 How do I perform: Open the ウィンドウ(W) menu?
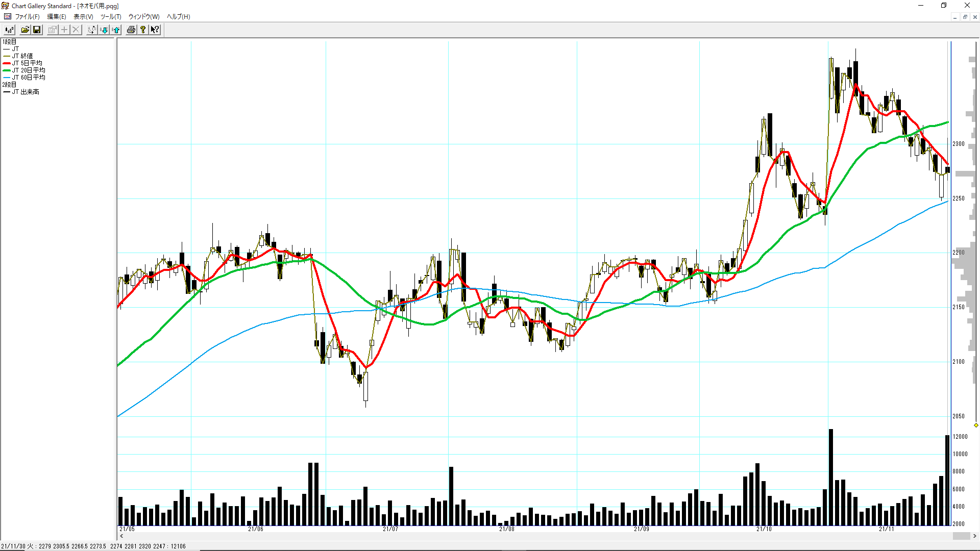pyautogui.click(x=144, y=17)
